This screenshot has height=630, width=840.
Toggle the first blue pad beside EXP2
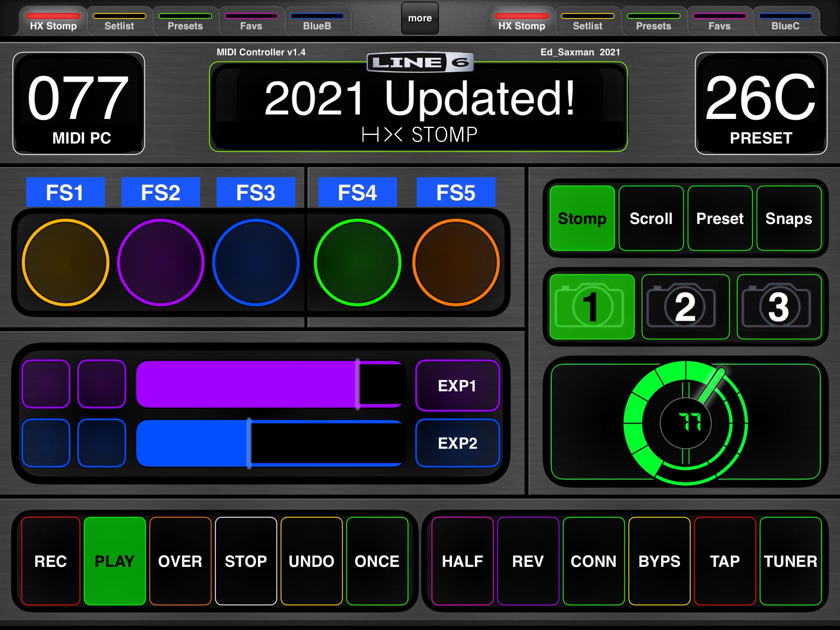46,443
